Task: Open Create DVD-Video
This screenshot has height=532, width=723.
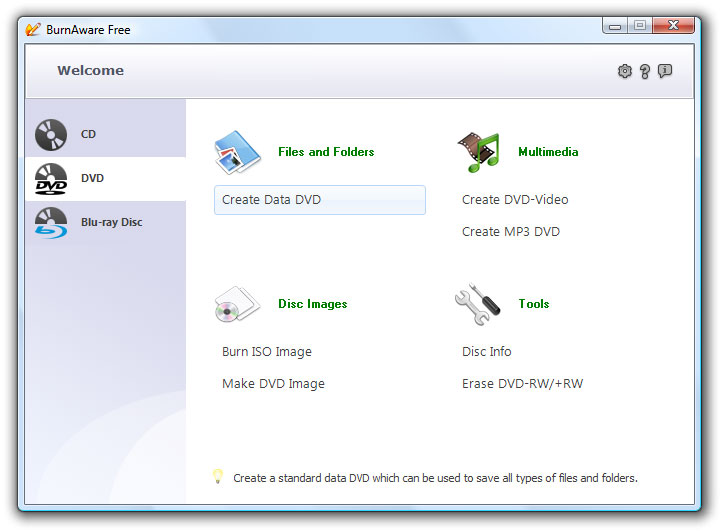Action: point(515,200)
